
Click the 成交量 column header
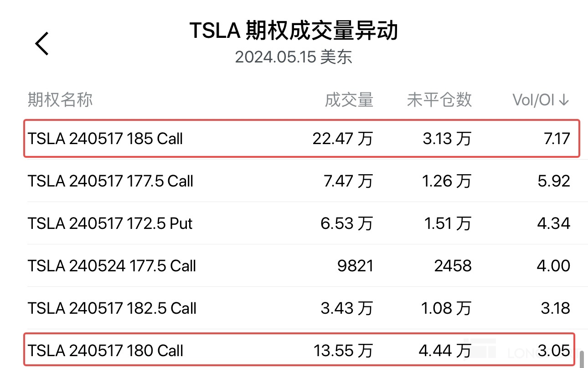pos(349,100)
